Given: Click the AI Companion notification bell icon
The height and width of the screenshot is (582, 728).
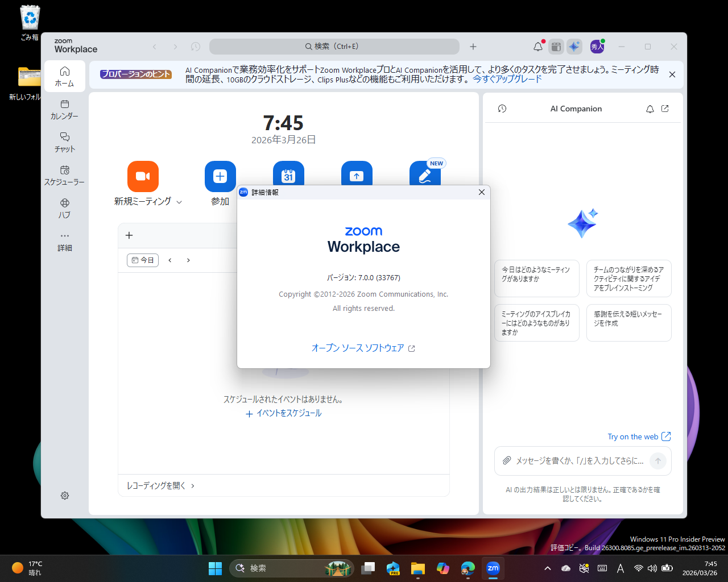Looking at the screenshot, I should [650, 109].
